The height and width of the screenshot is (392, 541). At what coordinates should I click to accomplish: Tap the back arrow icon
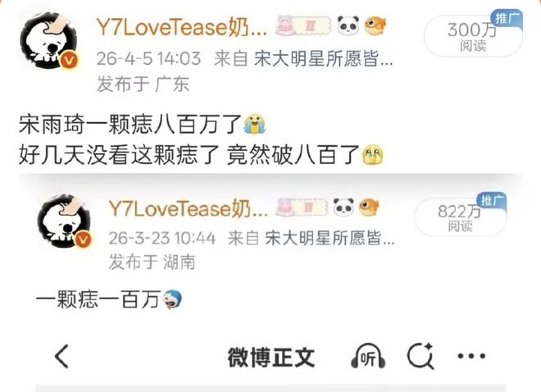pyautogui.click(x=62, y=356)
